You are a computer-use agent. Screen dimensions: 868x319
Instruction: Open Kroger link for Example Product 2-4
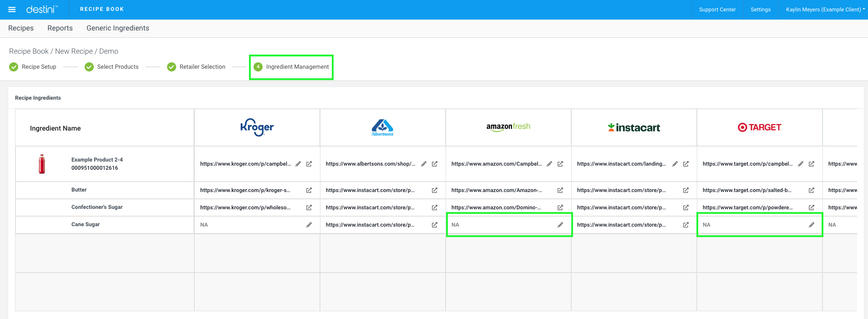pyautogui.click(x=309, y=164)
